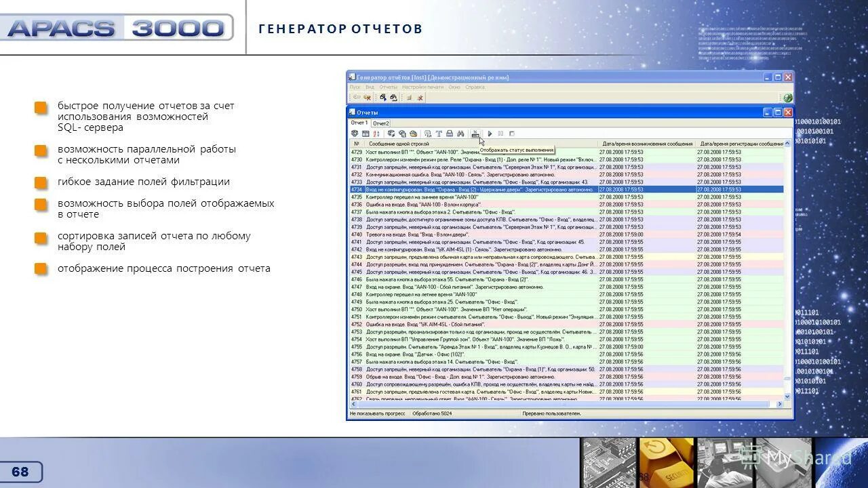Select row 4749 кнопка выбора этажа 25
Image resolution: width=868 pixels, height=488 pixels.
566,302
